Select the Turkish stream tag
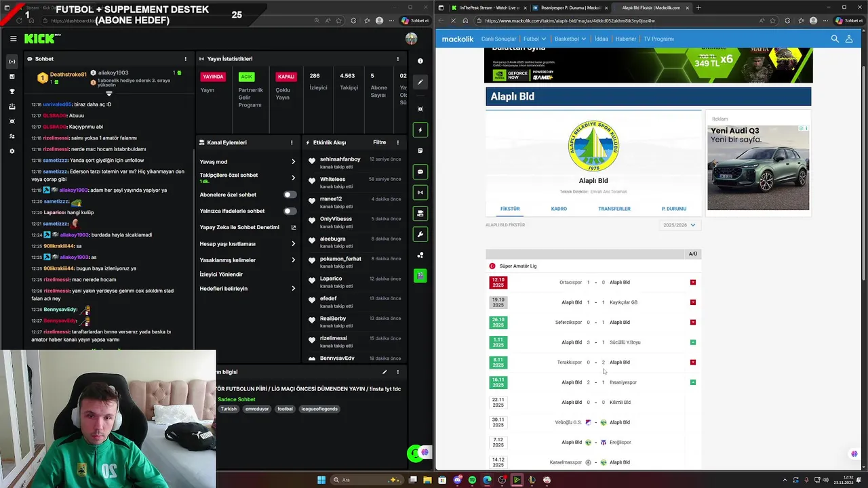The width and height of the screenshot is (868, 488). point(229,409)
